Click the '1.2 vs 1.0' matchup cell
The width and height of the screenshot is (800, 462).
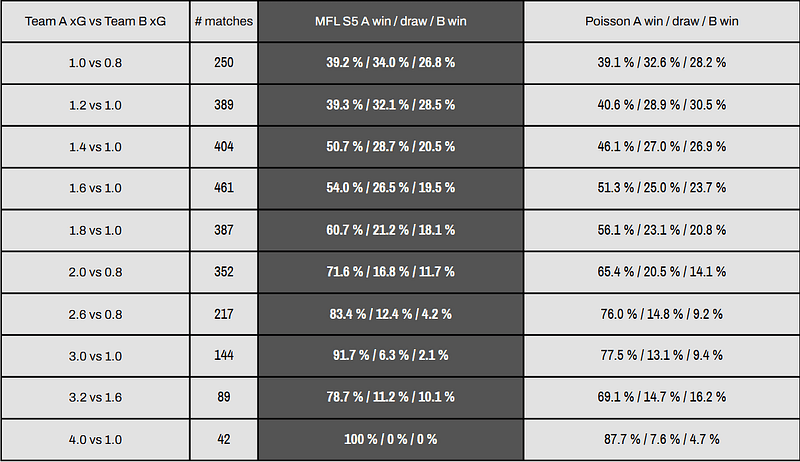(x=96, y=105)
